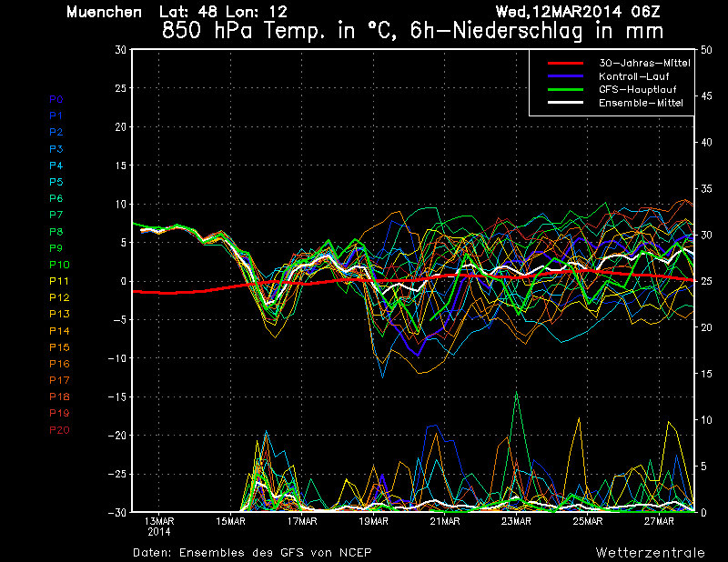Click the P4 ensemble member label
Image resolution: width=728 pixels, height=562 pixels.
pyautogui.click(x=56, y=166)
